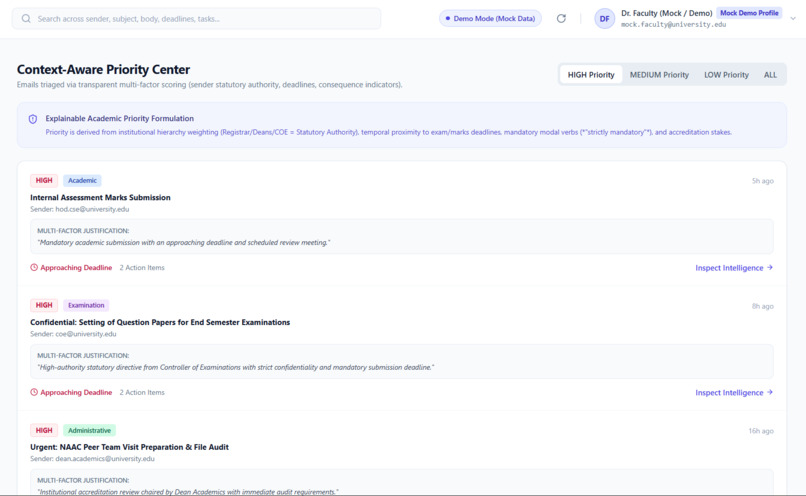Click sender dean.academics@university.edu

pos(105,459)
